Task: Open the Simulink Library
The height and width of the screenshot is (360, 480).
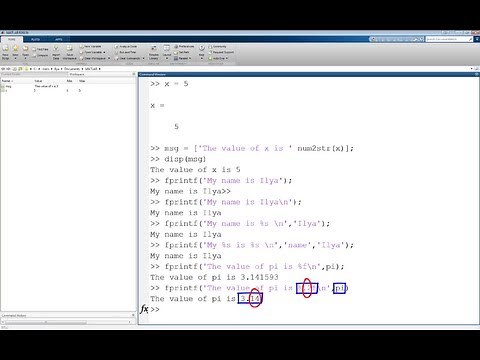Action: [154, 52]
